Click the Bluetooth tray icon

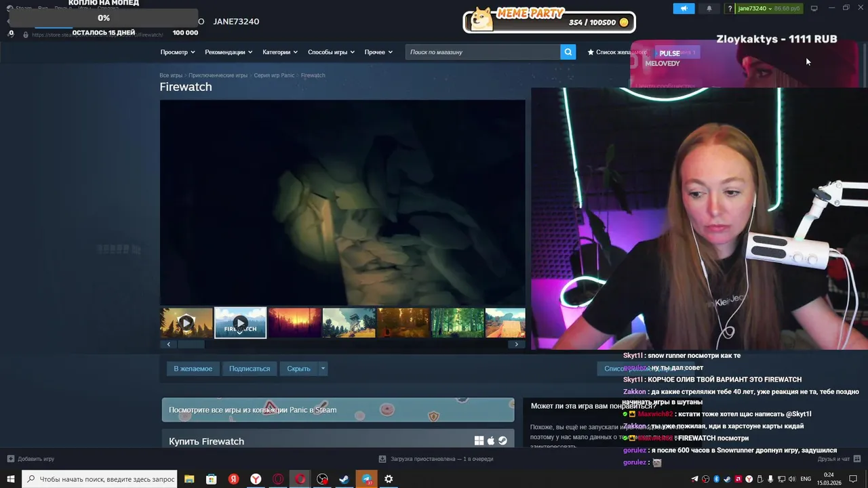click(x=716, y=479)
